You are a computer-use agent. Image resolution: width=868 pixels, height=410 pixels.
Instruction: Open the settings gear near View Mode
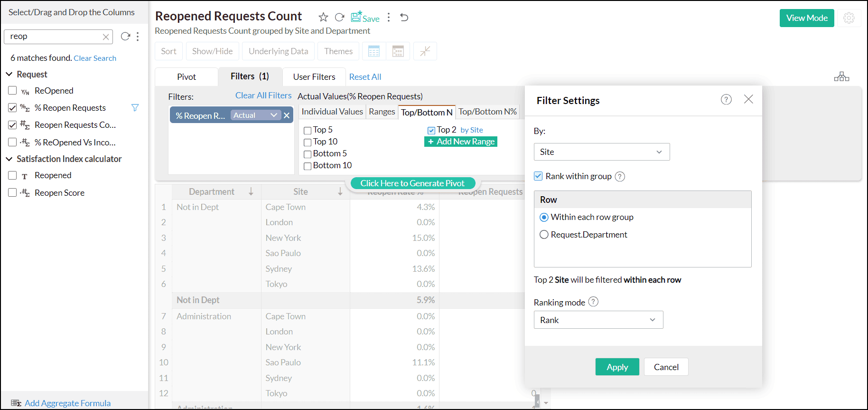click(849, 18)
